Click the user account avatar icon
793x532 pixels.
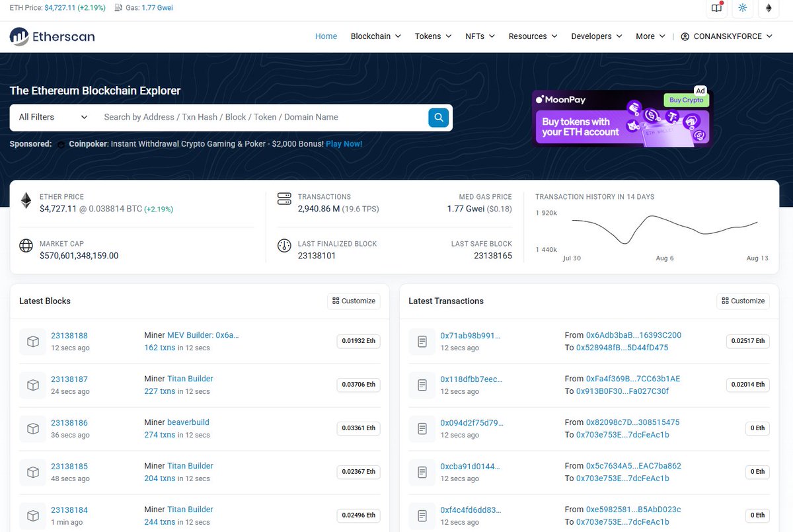pos(685,36)
